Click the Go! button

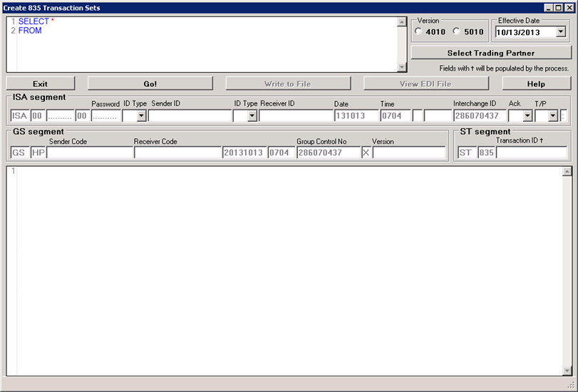150,83
